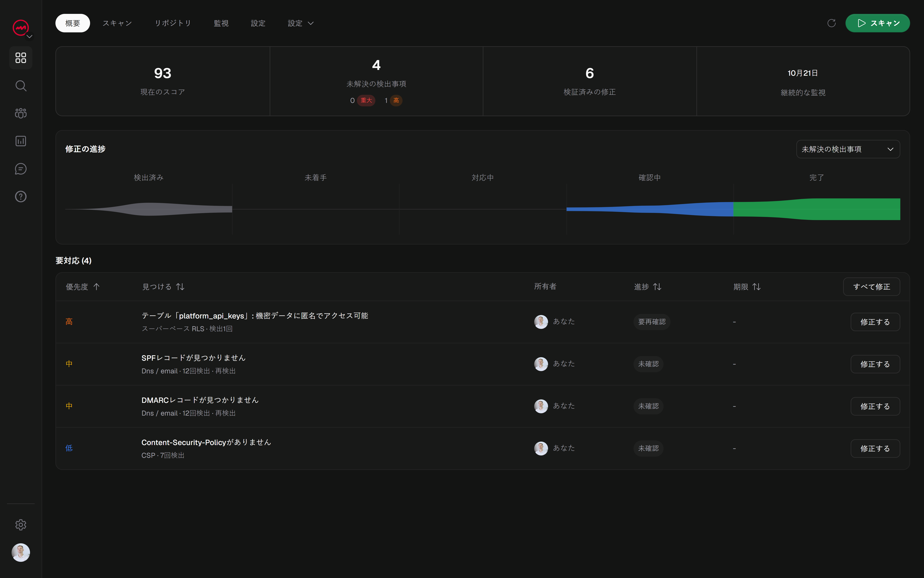Sort by 期限 column arrows
924x578 pixels.
pos(756,287)
